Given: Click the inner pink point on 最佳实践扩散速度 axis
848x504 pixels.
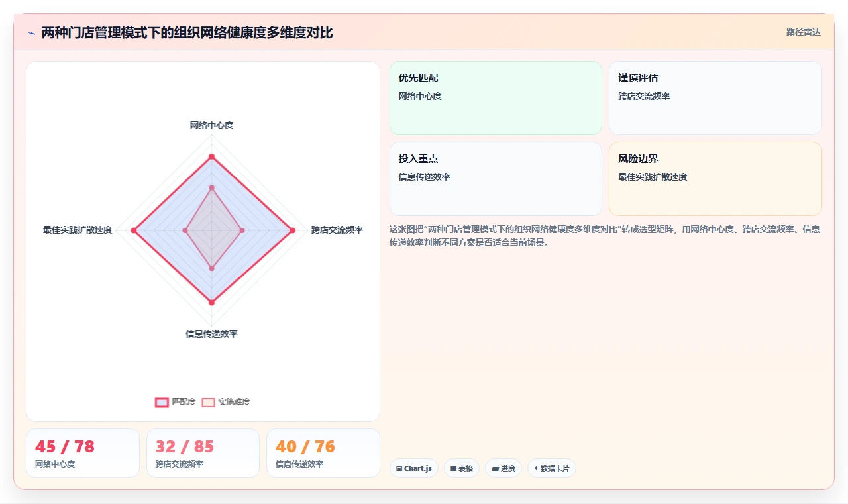Looking at the screenshot, I should (x=185, y=230).
